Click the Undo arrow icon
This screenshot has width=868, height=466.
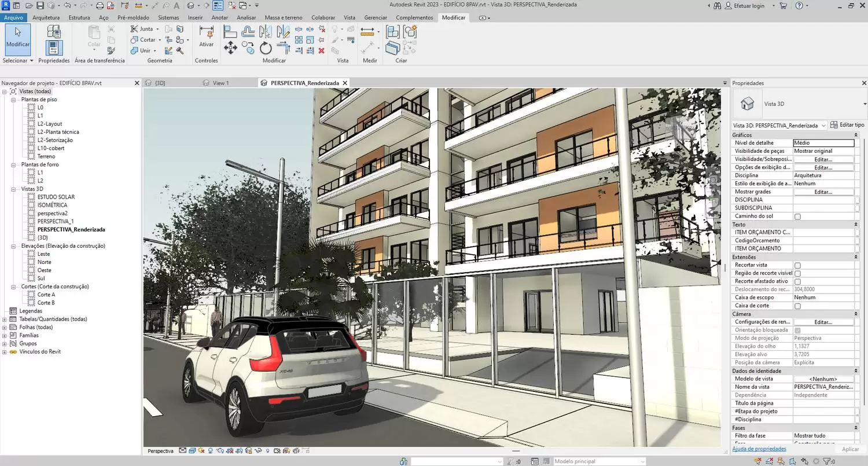tap(67, 5)
